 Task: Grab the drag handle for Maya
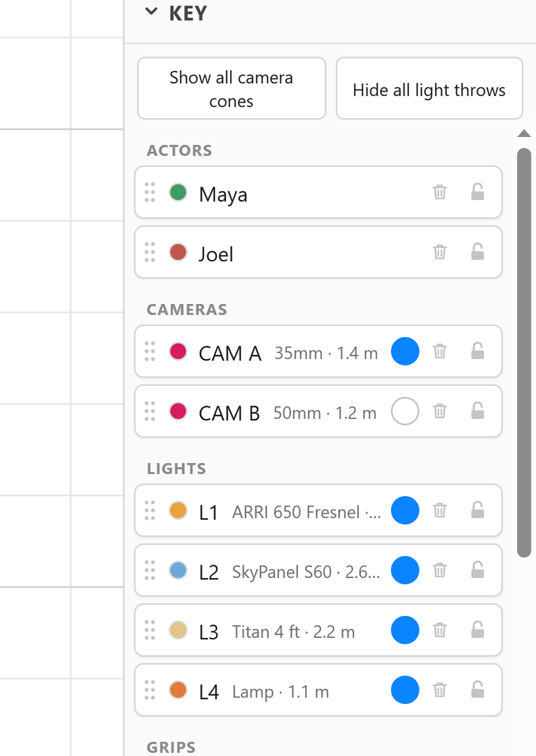coord(150,192)
